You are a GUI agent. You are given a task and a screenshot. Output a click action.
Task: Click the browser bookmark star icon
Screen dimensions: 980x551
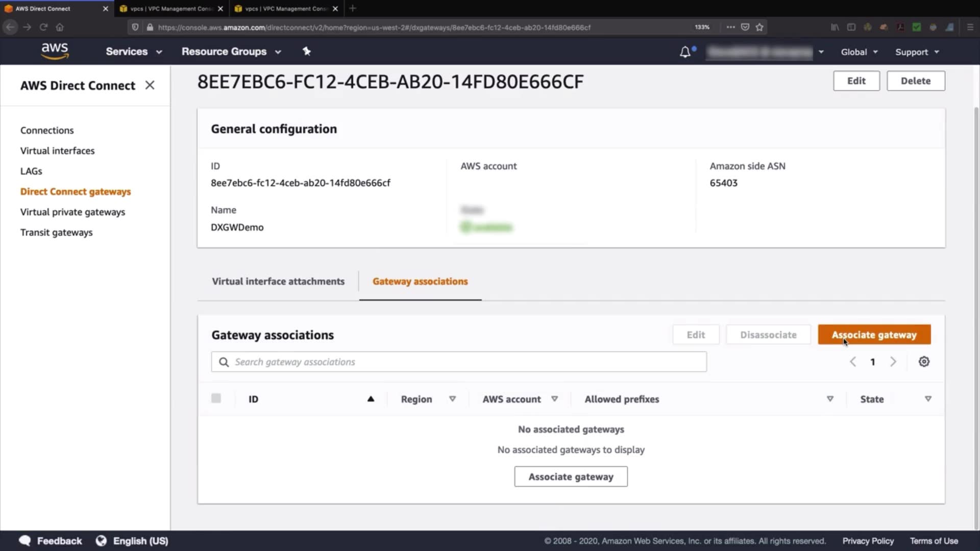coord(759,27)
